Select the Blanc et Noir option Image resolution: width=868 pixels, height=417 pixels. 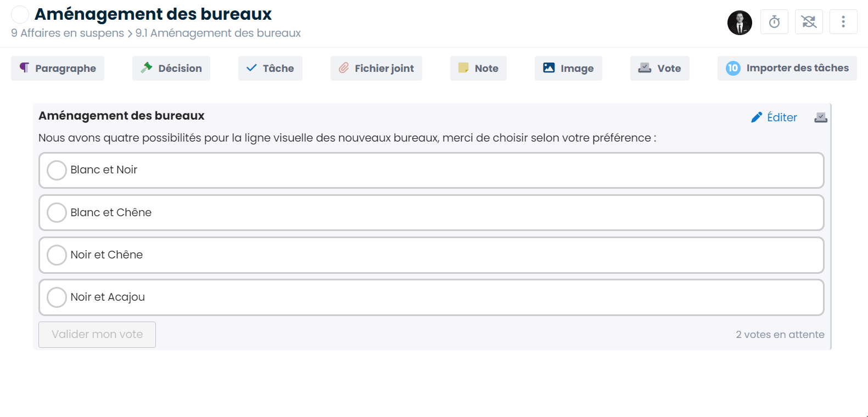[432, 170]
